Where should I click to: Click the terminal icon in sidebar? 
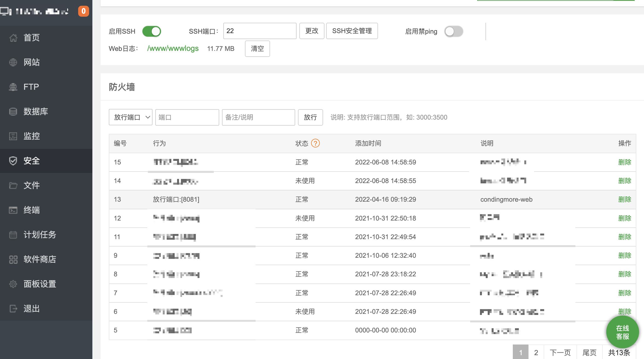click(x=13, y=210)
